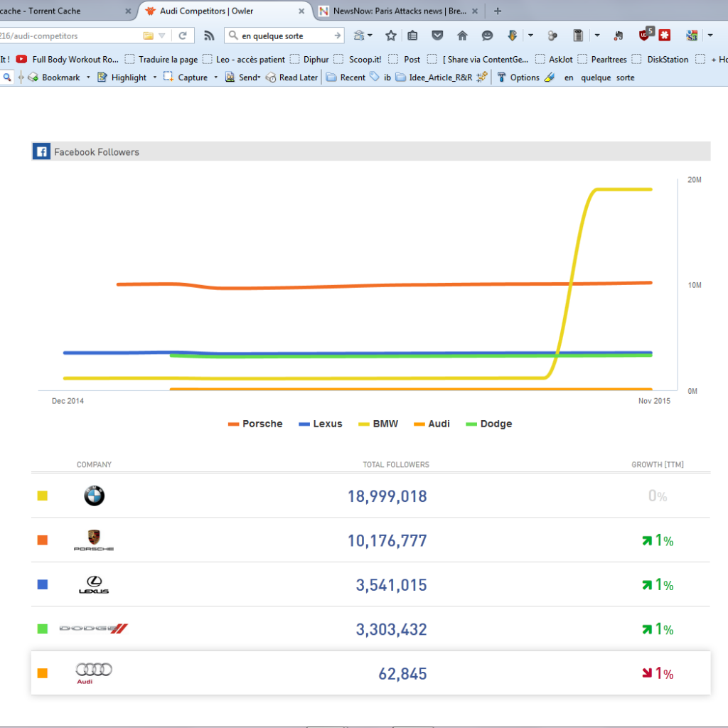Click the Facebook logo in followers header
728x728 pixels.
click(41, 151)
